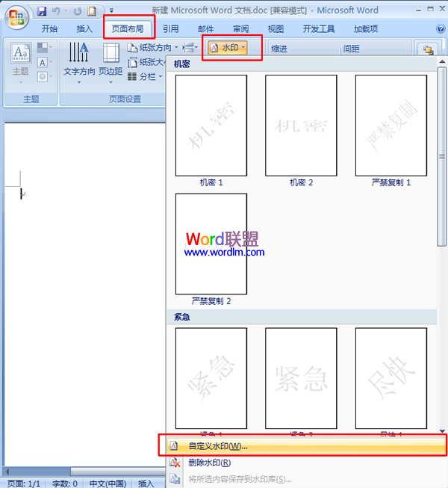Click the text direction button
Screen dimensions: 448x488
point(79,64)
